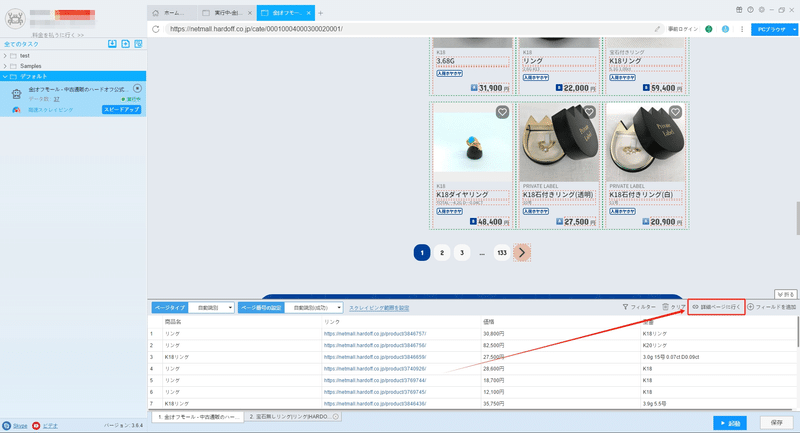Open the page type dropdown
800x433 pixels.
pyautogui.click(x=211, y=308)
